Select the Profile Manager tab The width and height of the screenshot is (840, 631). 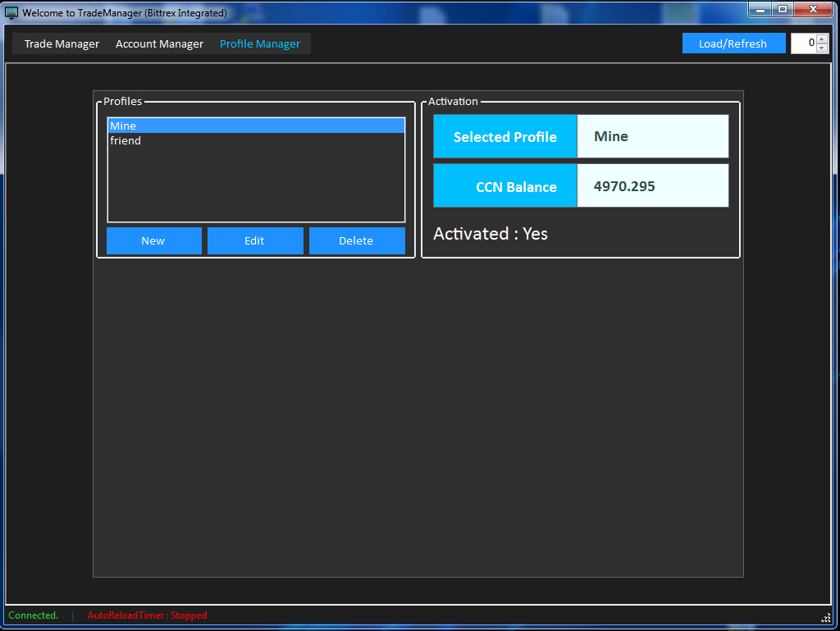pos(260,44)
